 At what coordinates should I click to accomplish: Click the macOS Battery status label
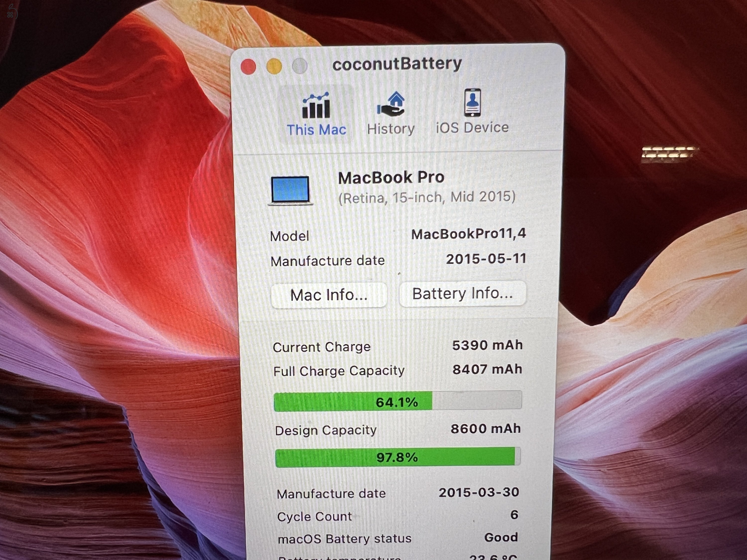point(344,539)
